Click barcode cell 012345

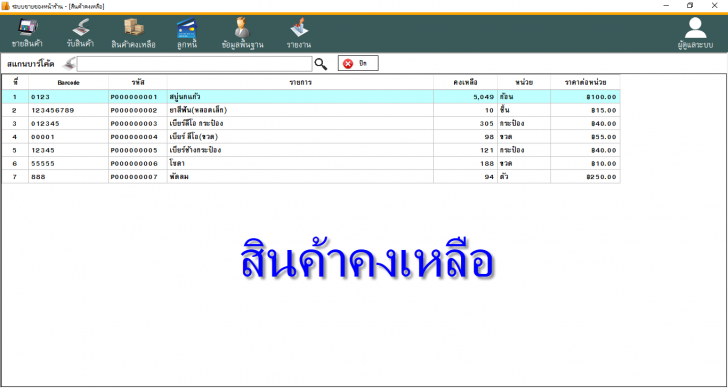[69, 124]
